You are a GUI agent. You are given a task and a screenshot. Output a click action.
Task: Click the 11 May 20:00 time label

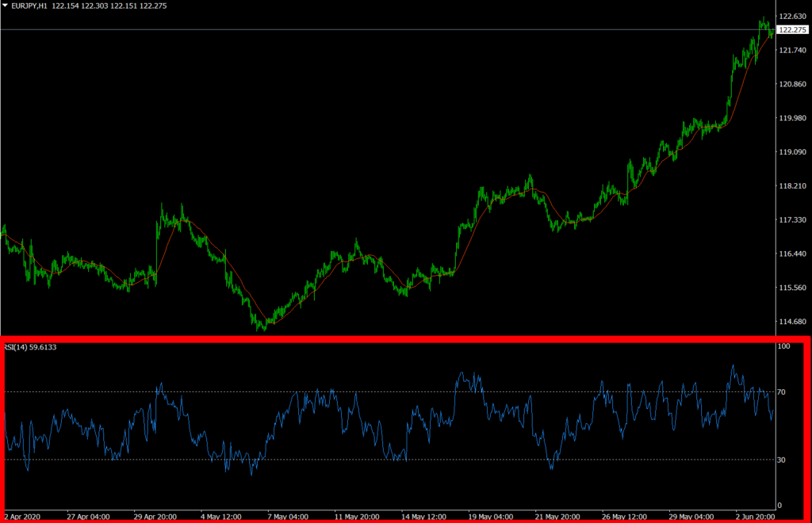(x=357, y=516)
